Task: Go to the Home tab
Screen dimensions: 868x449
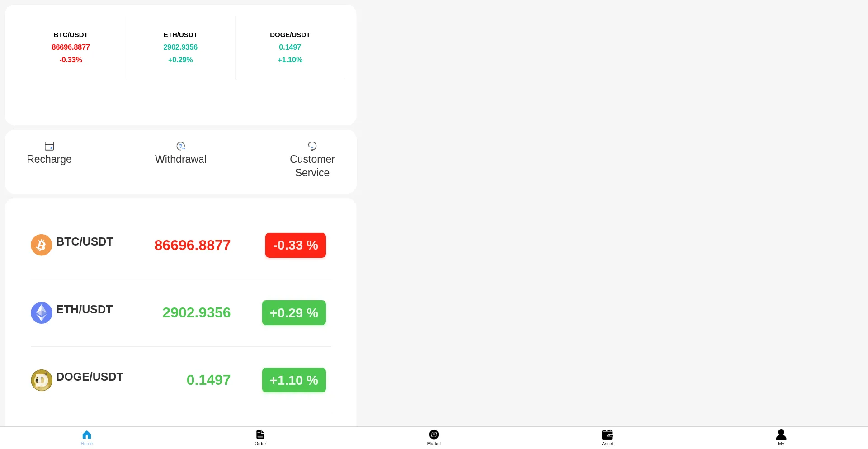Action: [87, 437]
